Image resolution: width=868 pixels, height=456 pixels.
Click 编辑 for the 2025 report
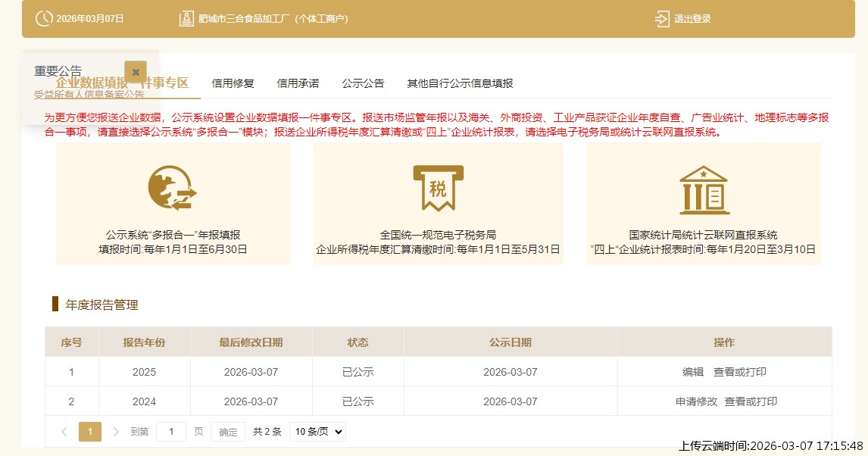pos(693,372)
